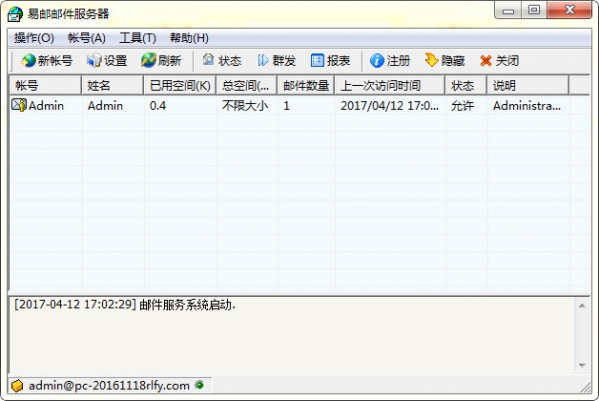
Task: Open the 操作(O) menu
Action: (x=34, y=38)
